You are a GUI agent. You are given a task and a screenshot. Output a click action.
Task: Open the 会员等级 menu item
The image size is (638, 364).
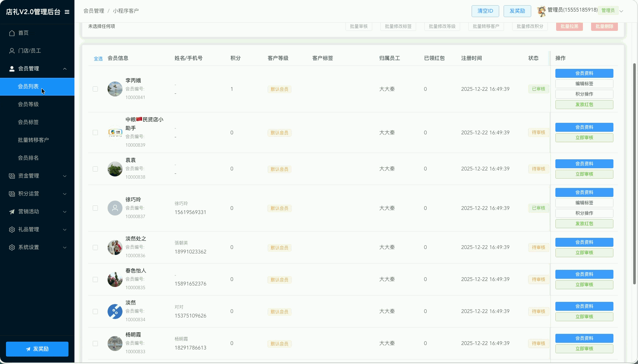click(x=28, y=104)
